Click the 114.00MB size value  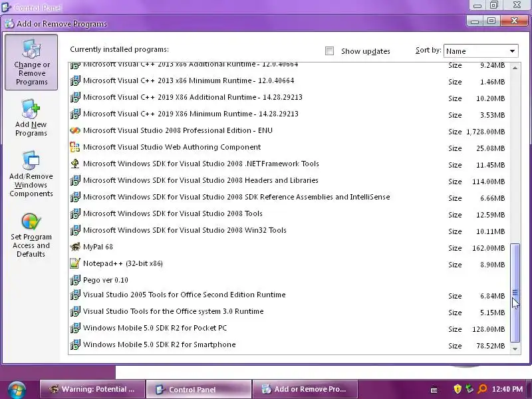click(x=489, y=182)
